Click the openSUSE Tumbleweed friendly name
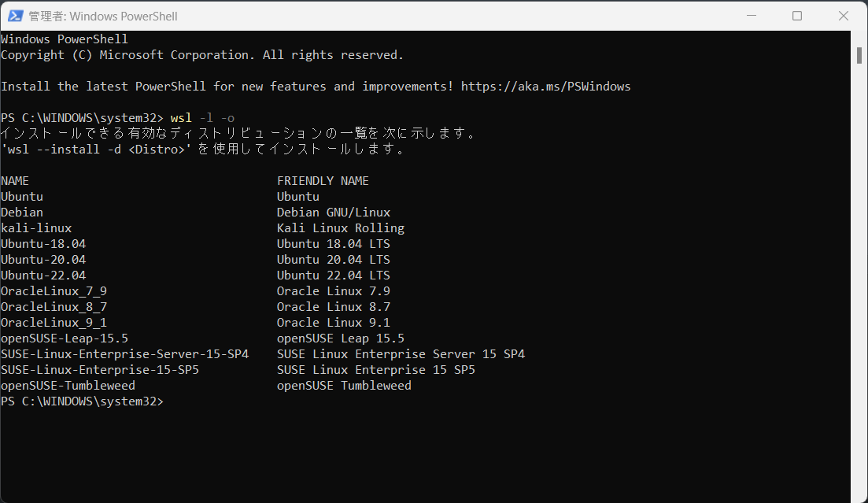Image resolution: width=868 pixels, height=503 pixels. coord(344,385)
